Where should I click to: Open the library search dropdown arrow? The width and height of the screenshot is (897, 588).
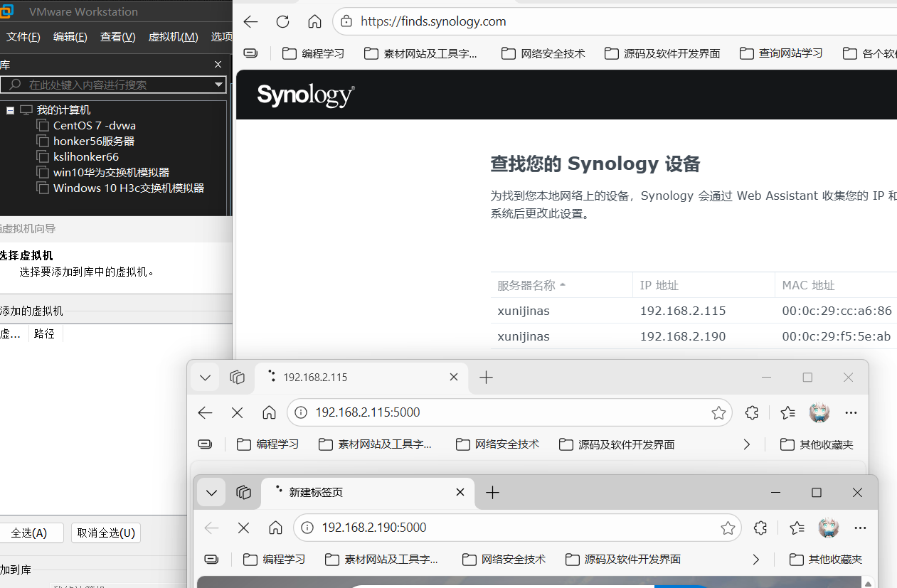click(x=219, y=85)
